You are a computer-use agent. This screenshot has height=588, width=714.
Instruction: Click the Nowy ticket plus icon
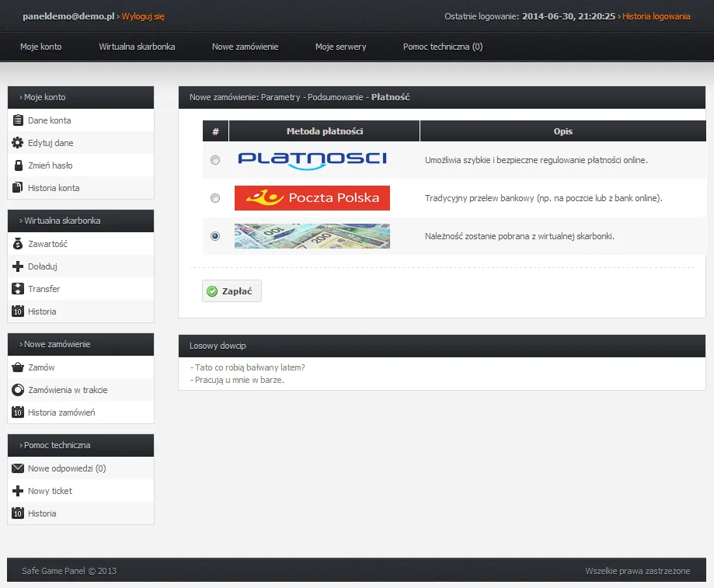click(x=18, y=491)
